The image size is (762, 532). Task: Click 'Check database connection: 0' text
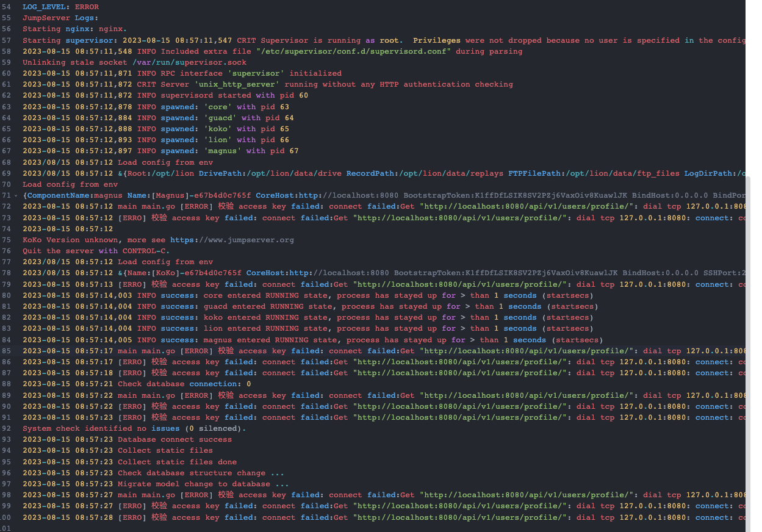click(184, 384)
